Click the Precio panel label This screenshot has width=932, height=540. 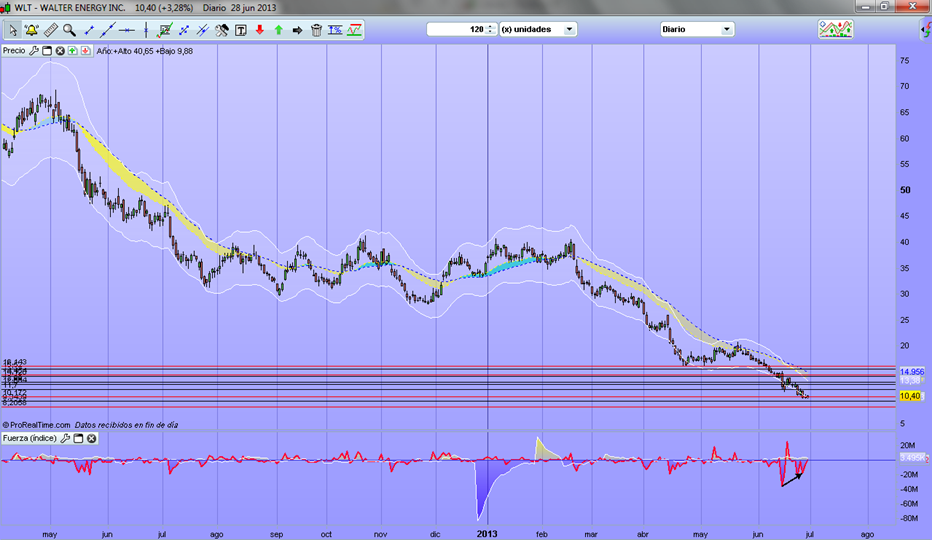pyautogui.click(x=14, y=50)
